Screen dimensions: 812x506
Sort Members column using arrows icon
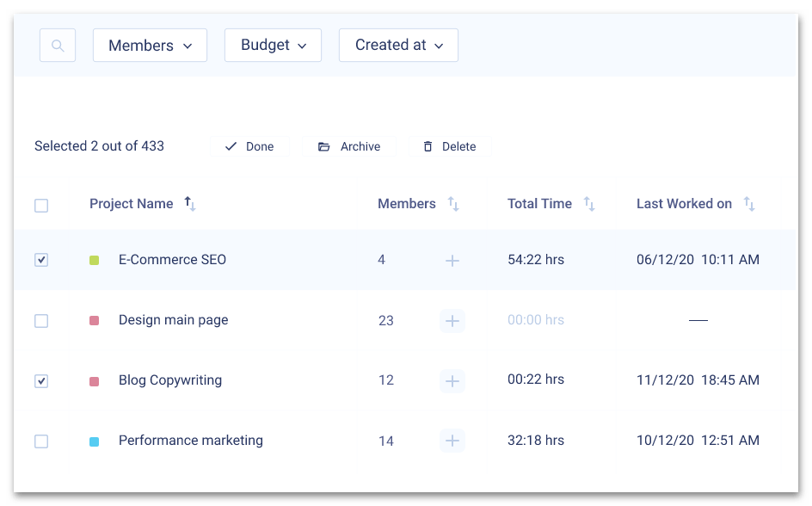click(453, 204)
